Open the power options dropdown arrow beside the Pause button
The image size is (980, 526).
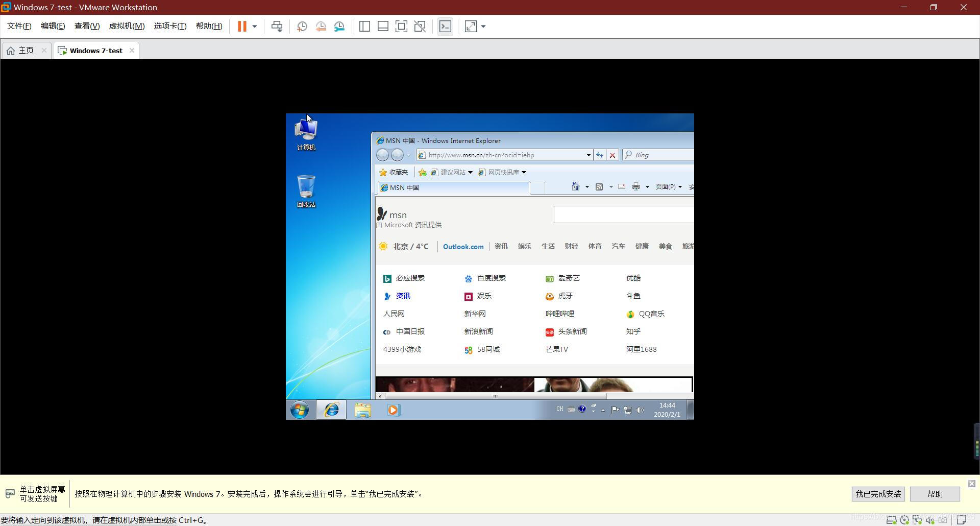pos(255,26)
